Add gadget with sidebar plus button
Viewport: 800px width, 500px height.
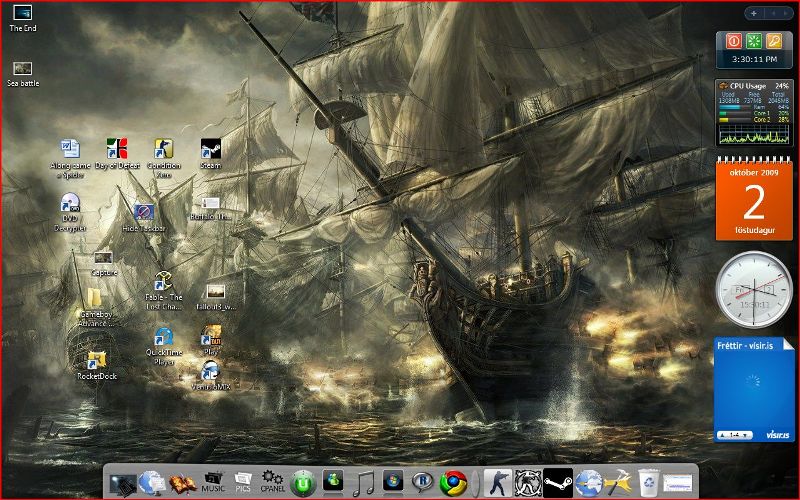pyautogui.click(x=754, y=13)
